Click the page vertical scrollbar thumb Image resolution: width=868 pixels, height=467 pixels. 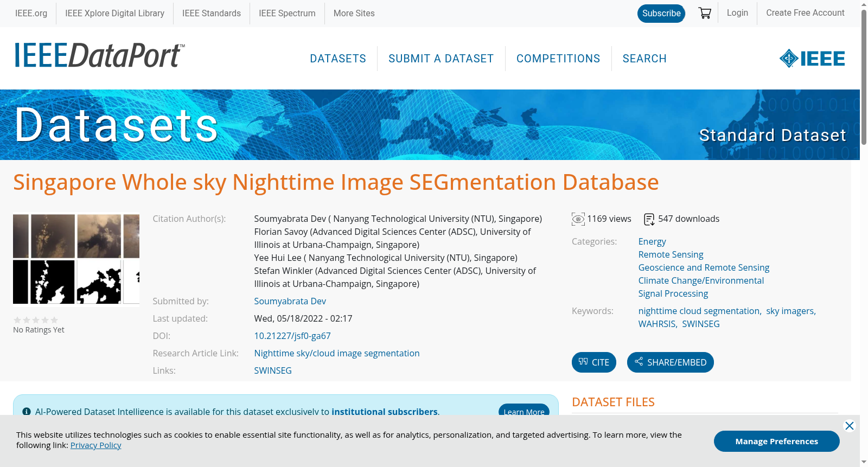coord(864,76)
